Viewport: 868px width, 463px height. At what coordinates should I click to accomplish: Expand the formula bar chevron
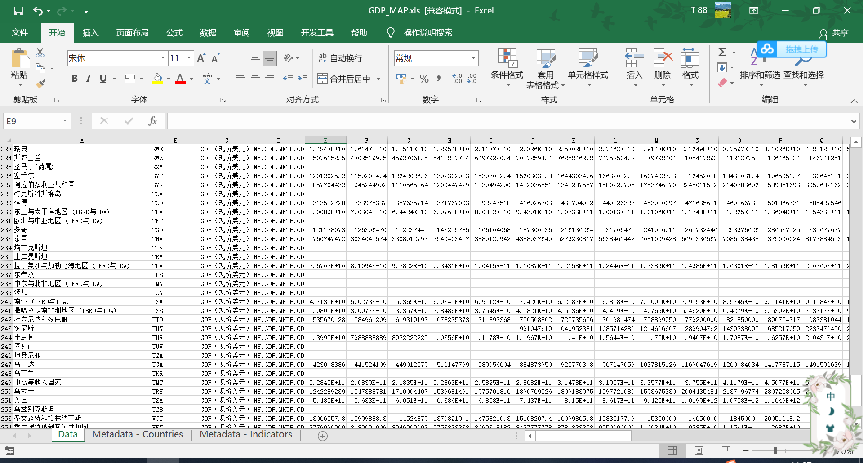[853, 121]
